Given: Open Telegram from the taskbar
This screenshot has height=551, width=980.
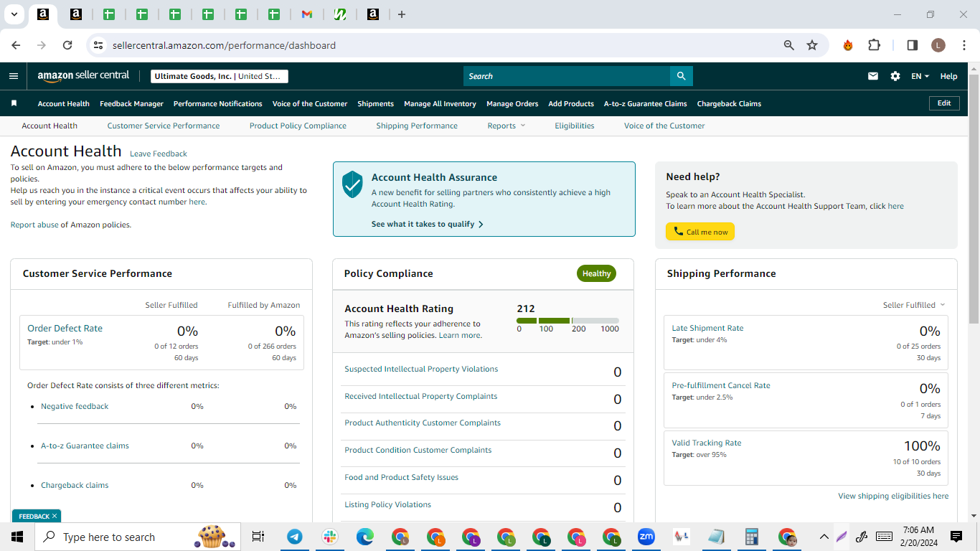Looking at the screenshot, I should click(x=294, y=537).
